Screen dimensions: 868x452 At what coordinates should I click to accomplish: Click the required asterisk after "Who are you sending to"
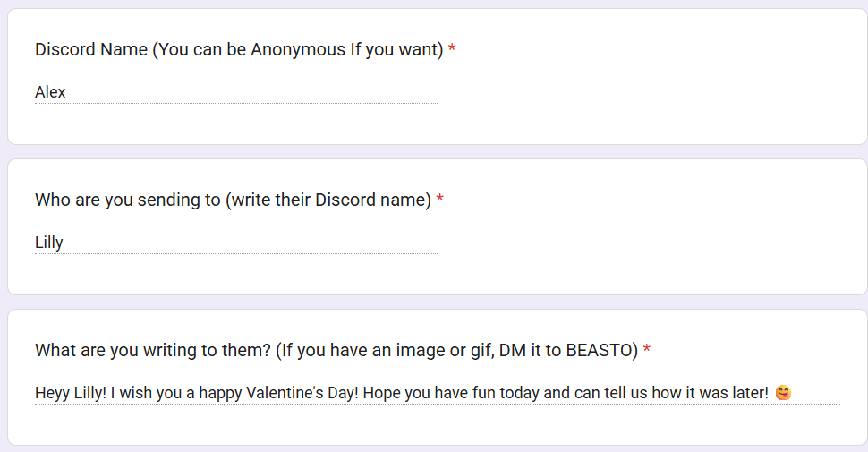pyautogui.click(x=439, y=200)
